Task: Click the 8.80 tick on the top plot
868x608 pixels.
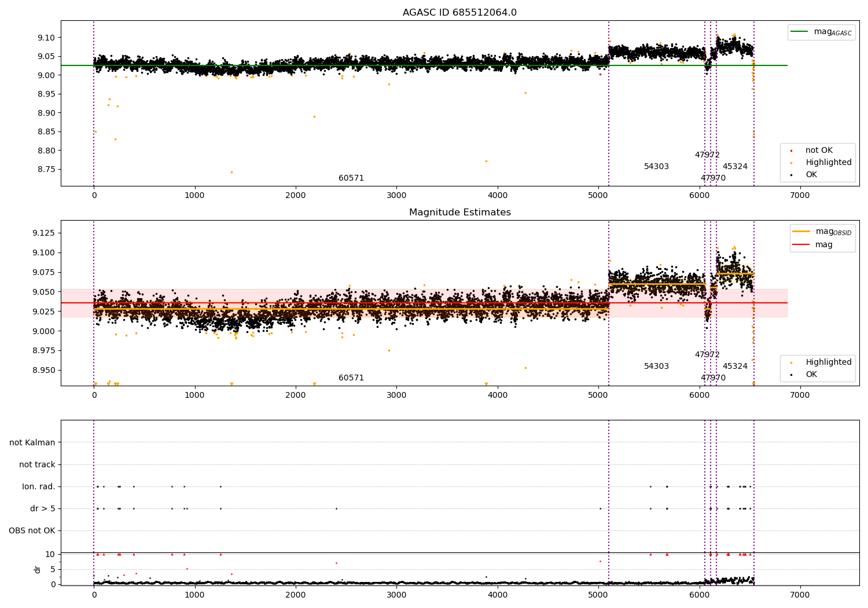Action: pyautogui.click(x=46, y=151)
